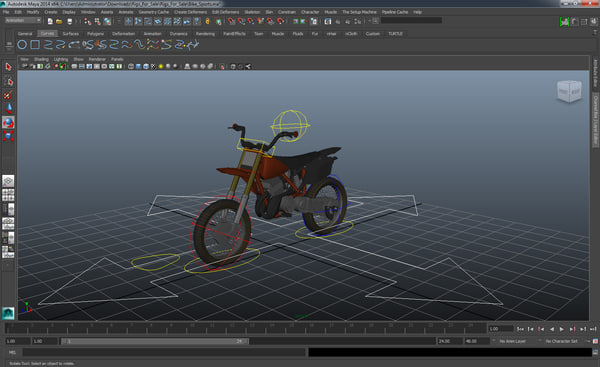
Task: Click the wireframe cube viewport icon
Action: click(x=131, y=67)
